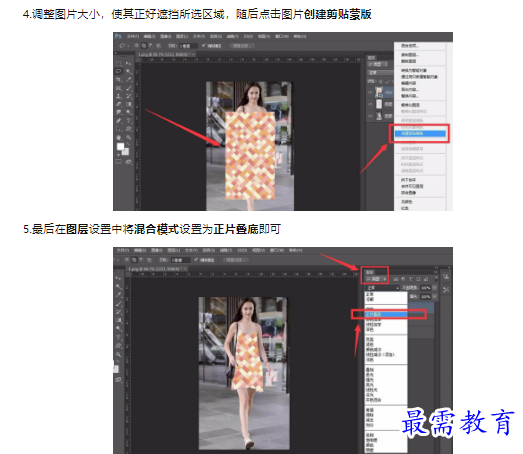Pick the Type tool in step 4 screenshot toolbox
The width and height of the screenshot is (523, 454).
pos(128,121)
